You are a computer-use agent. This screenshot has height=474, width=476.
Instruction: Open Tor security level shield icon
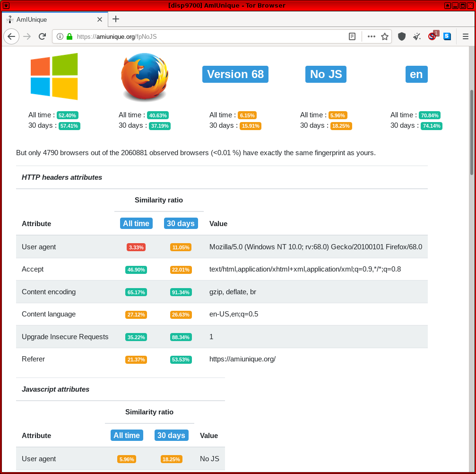coord(402,36)
